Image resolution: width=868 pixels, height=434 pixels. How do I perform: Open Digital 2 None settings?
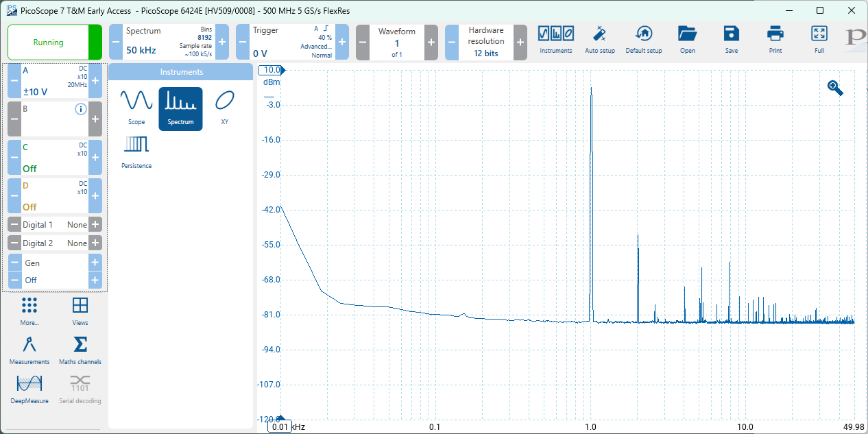coord(55,243)
